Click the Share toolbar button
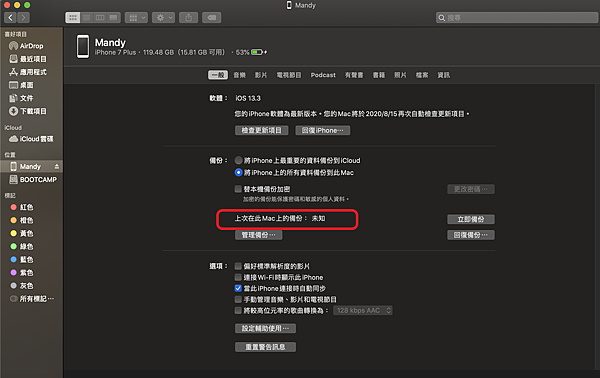Image resolution: width=600 pixels, height=378 pixels. 189,18
